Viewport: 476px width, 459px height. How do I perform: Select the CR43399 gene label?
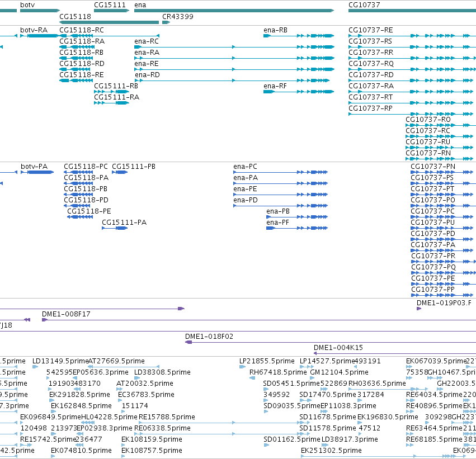177,17
